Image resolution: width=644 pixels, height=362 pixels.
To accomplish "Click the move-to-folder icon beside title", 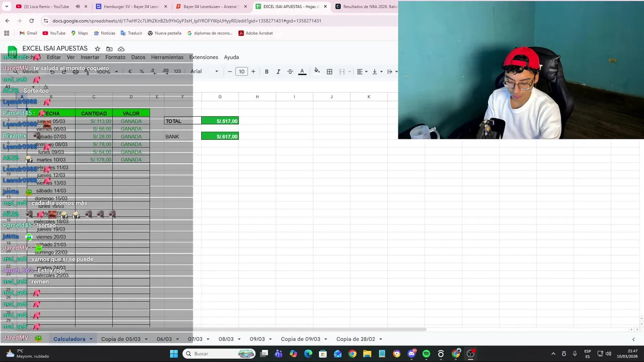I will [x=109, y=49].
